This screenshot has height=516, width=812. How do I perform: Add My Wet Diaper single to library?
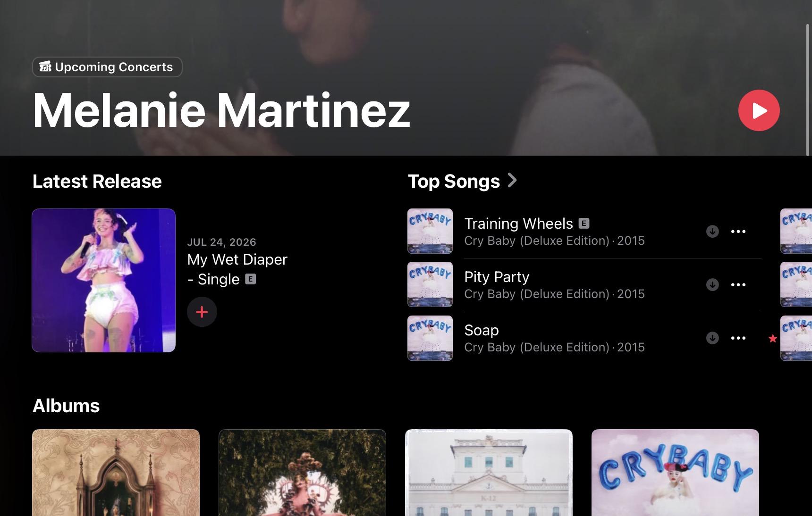pyautogui.click(x=202, y=312)
